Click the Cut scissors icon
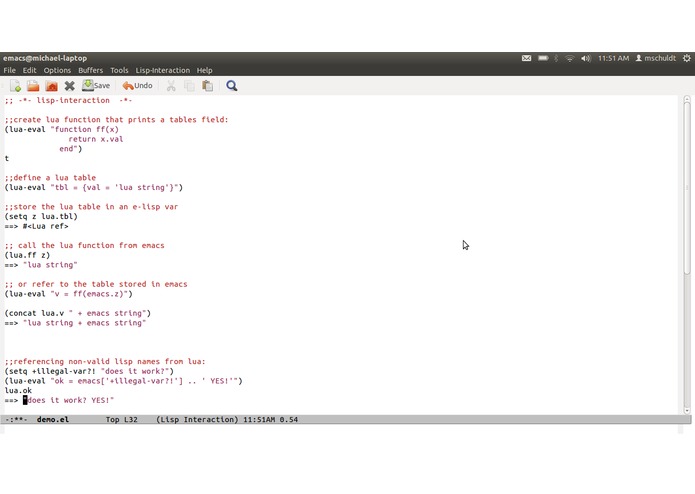695x494 pixels. [171, 86]
